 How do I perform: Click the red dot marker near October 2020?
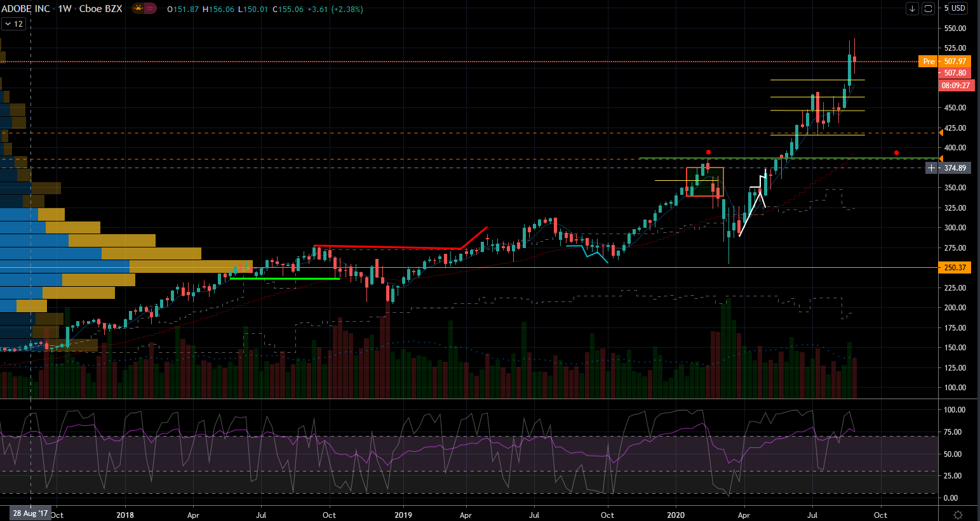(896, 153)
